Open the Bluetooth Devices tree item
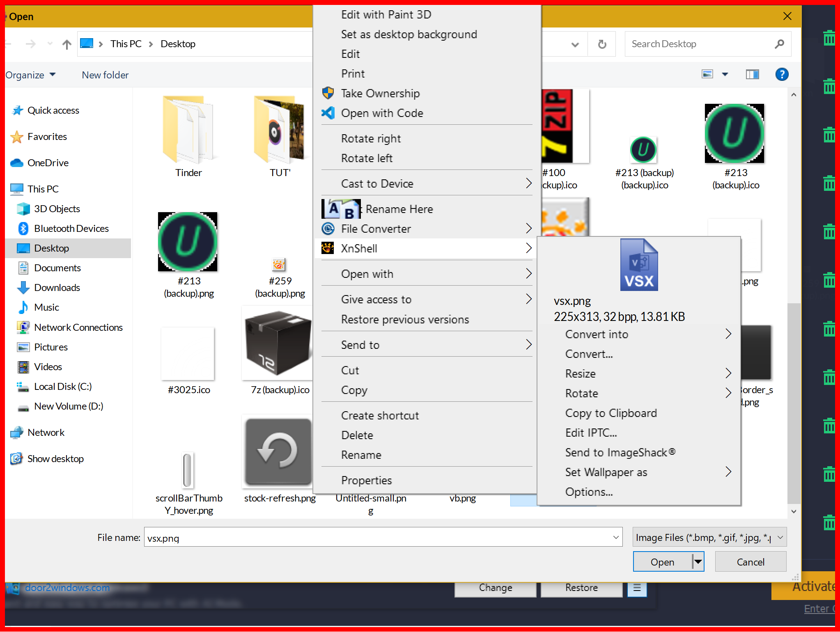Screen dimensions: 840x632 (71, 229)
